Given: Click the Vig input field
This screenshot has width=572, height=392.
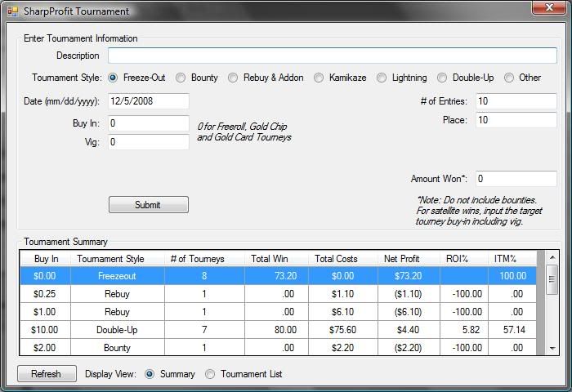Looking at the screenshot, I should click(x=149, y=142).
